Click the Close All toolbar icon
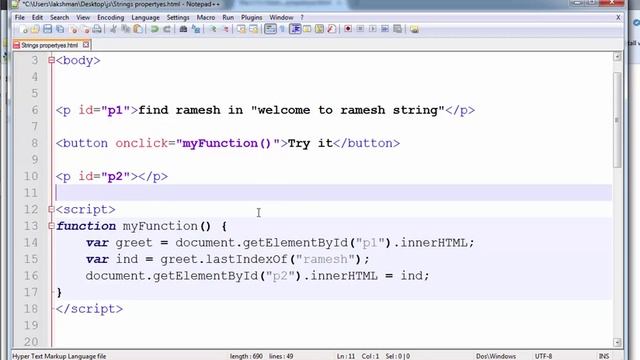Screen dimensions: 640x360 (x=85, y=29)
